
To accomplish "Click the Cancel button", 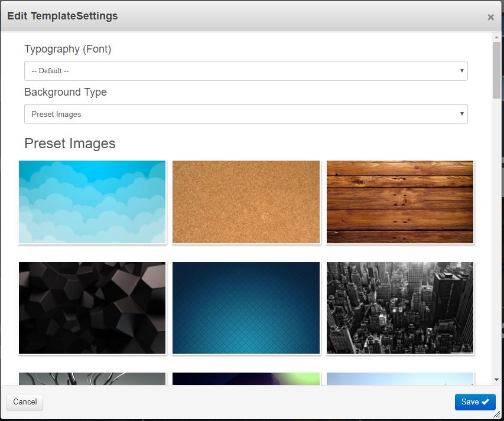I will click(25, 402).
